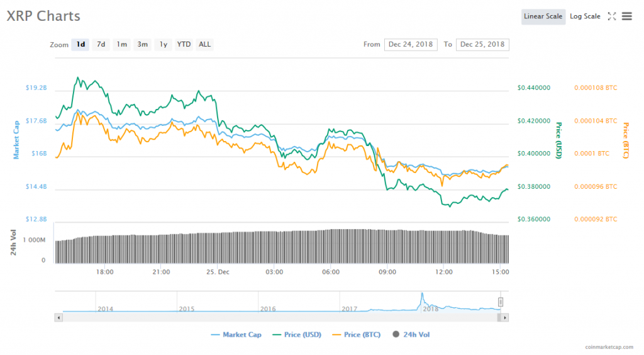
Task: Select the 1d zoom range
Action: pos(80,44)
